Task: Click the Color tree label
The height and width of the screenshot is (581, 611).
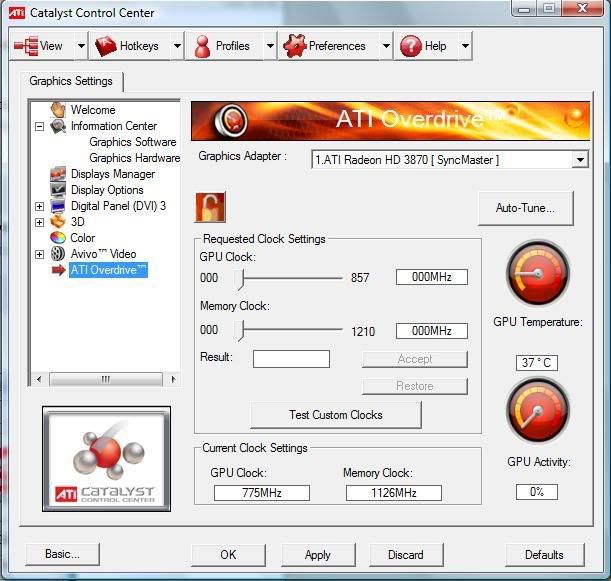Action: point(82,238)
